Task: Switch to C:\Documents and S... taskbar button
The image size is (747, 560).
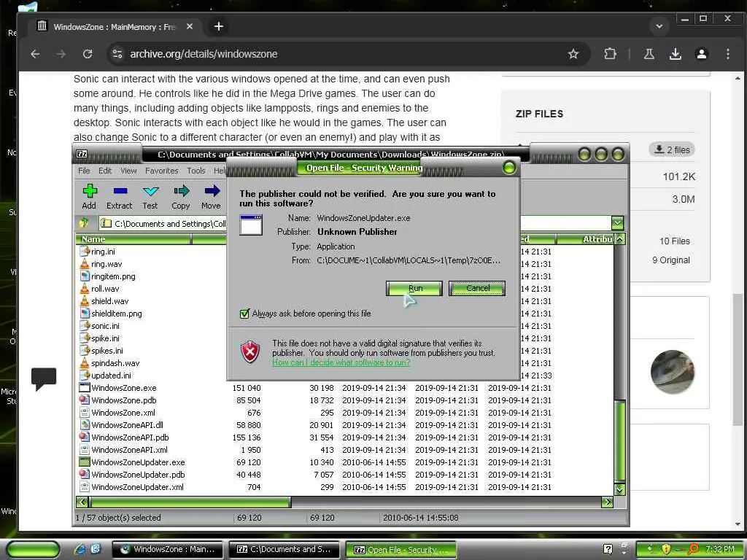Action: (284, 549)
